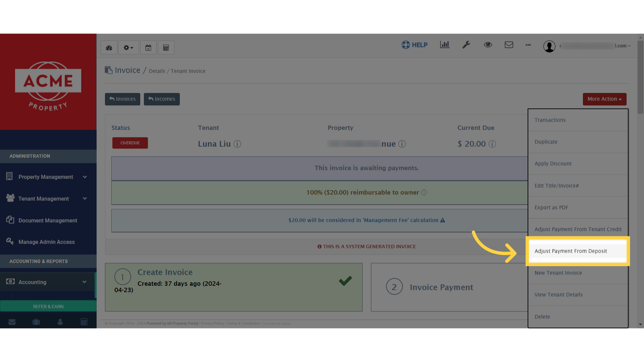This screenshot has height=362, width=644.
Task: Open the eye preview icon in the header
Action: (488, 45)
